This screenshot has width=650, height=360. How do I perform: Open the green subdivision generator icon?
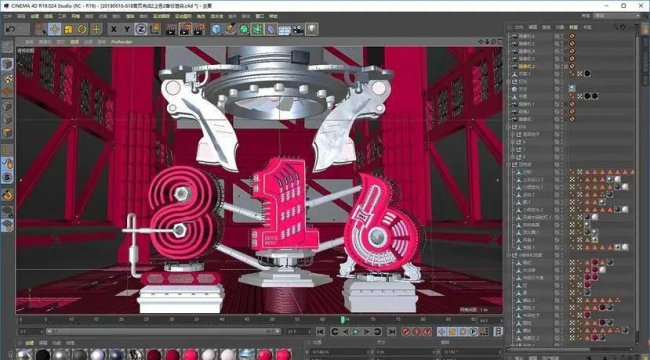[244, 29]
